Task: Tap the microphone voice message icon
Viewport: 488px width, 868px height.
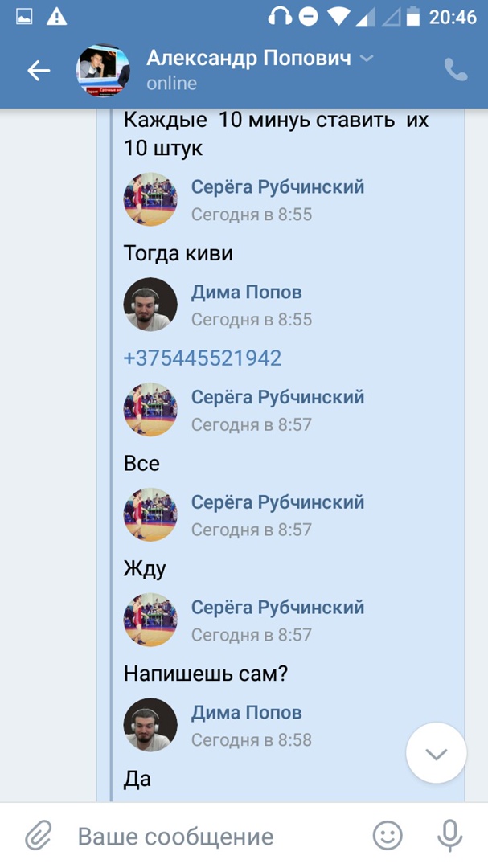Action: [449, 835]
